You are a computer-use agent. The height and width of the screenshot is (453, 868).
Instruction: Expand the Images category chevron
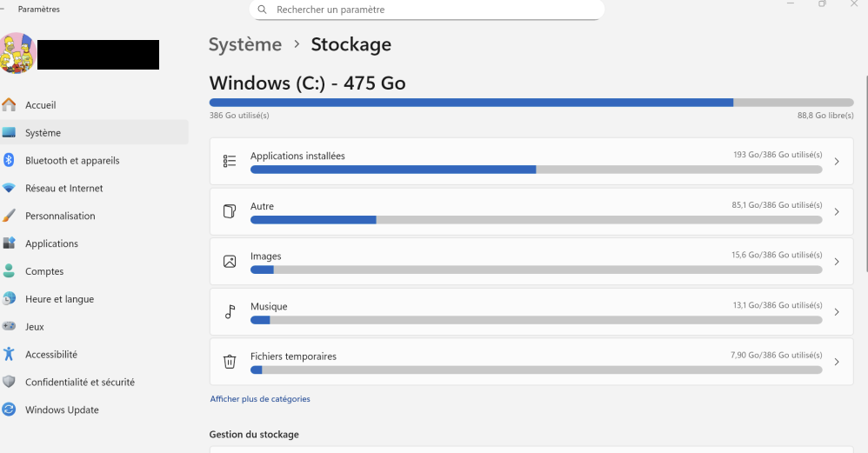pyautogui.click(x=837, y=262)
